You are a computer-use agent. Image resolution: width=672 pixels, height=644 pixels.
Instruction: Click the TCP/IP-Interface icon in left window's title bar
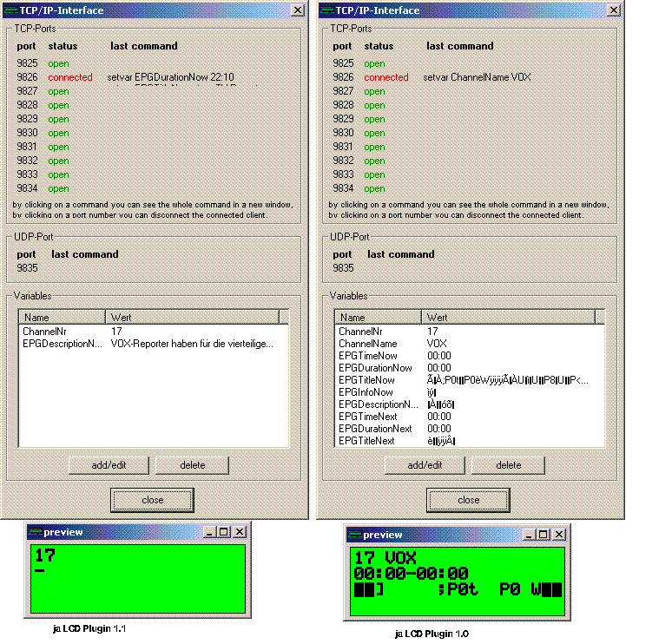(10, 10)
